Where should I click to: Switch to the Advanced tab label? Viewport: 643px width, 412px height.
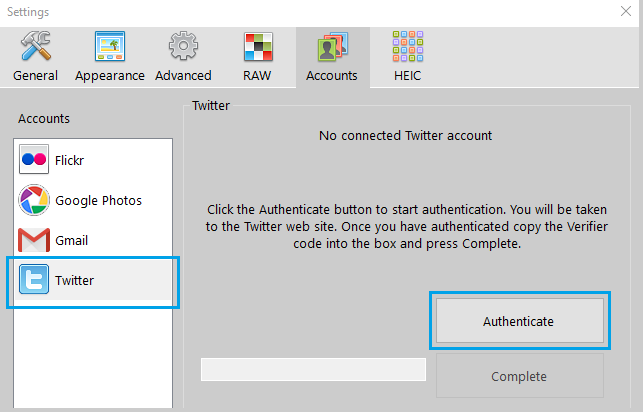point(183,76)
